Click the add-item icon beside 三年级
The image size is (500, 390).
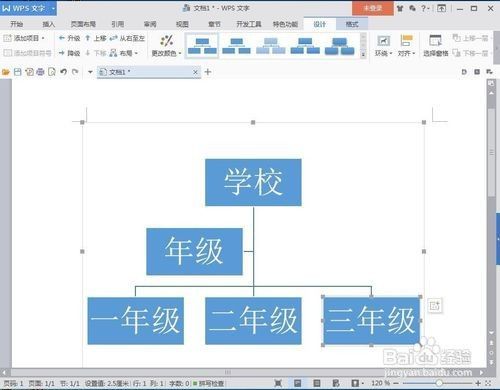click(x=435, y=305)
